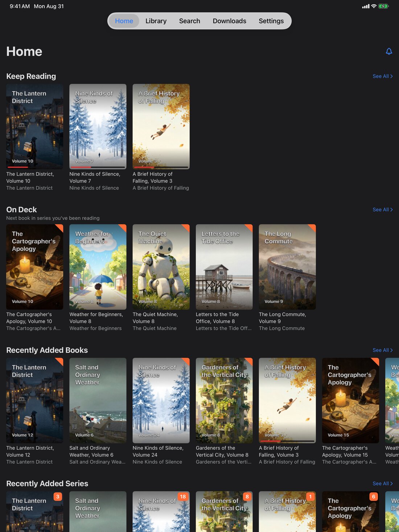This screenshot has height=532, width=399.
Task: Open Lantern District Volume 10 cover in Keep Reading
Action: coord(35,127)
